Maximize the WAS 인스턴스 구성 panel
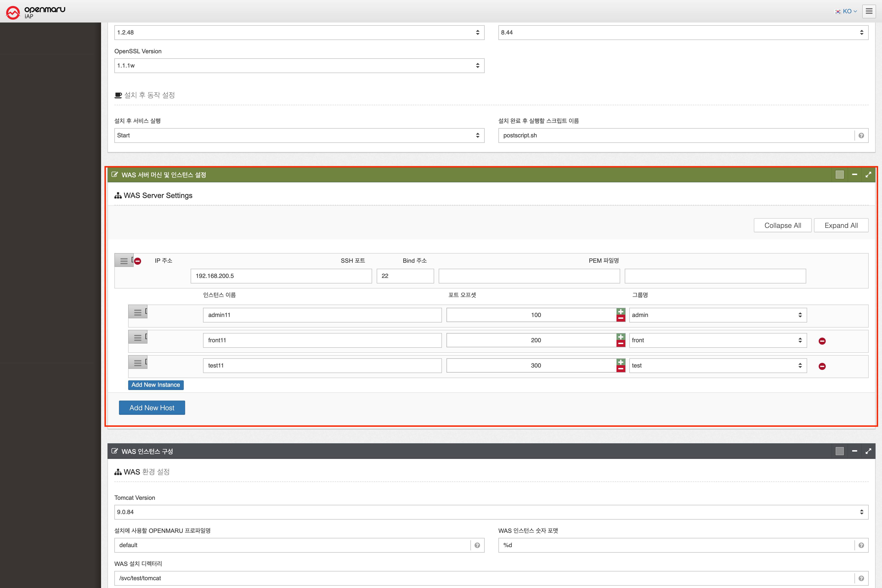The image size is (882, 588). pyautogui.click(x=868, y=451)
